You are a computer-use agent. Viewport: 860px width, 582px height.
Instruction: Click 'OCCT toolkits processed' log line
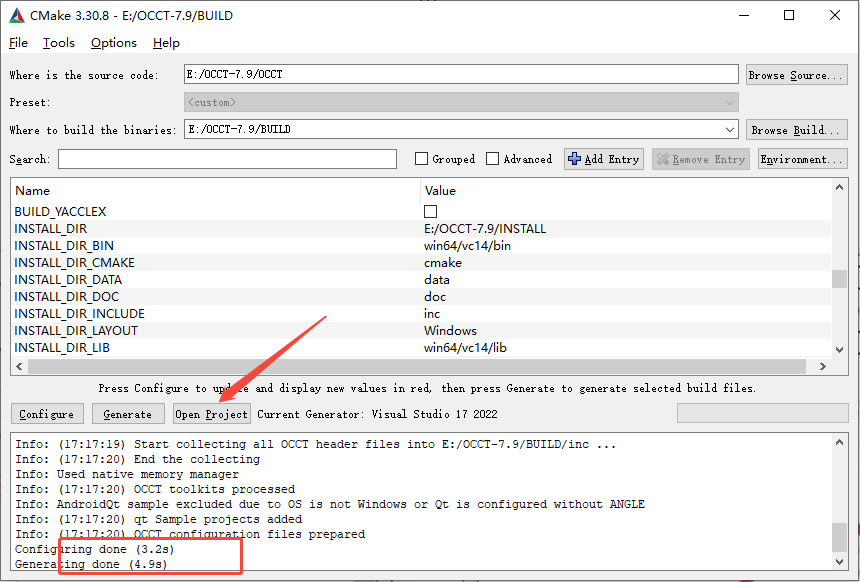point(155,489)
